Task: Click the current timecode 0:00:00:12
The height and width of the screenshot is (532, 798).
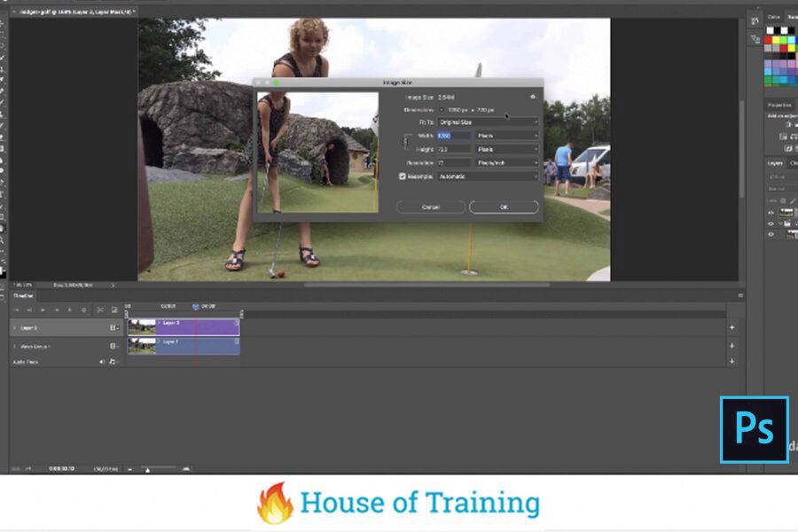Action: click(x=61, y=469)
